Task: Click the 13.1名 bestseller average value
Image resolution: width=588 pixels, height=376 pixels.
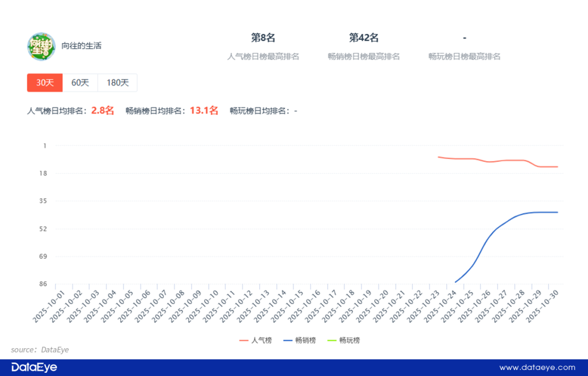Action: 204,111
